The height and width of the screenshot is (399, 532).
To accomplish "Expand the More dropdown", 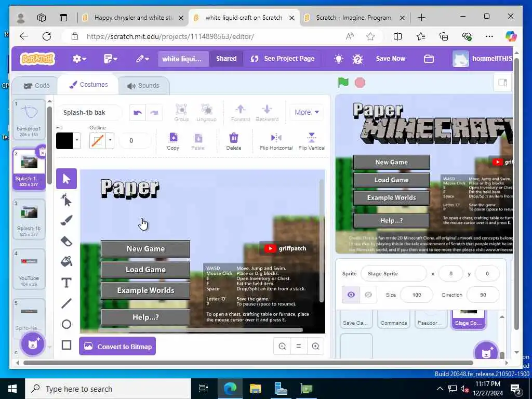I will pos(307,112).
